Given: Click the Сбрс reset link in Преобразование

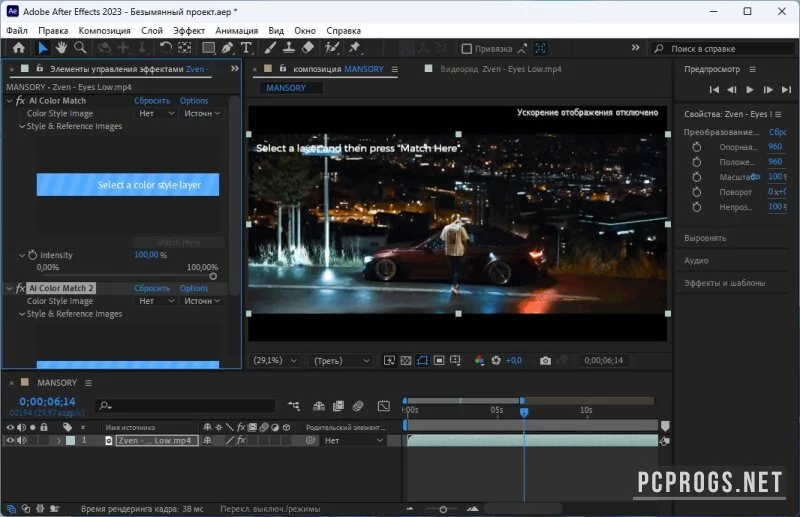Looking at the screenshot, I should 778,132.
